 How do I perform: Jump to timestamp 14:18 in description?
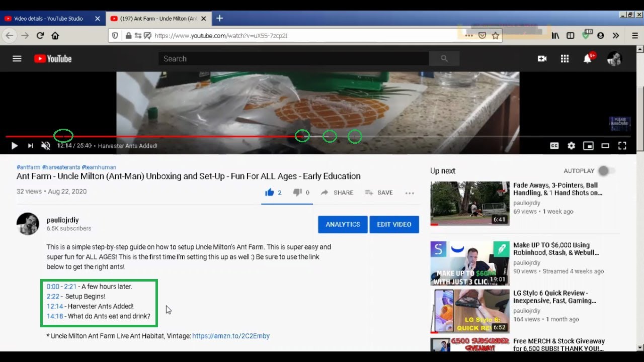coord(55,316)
